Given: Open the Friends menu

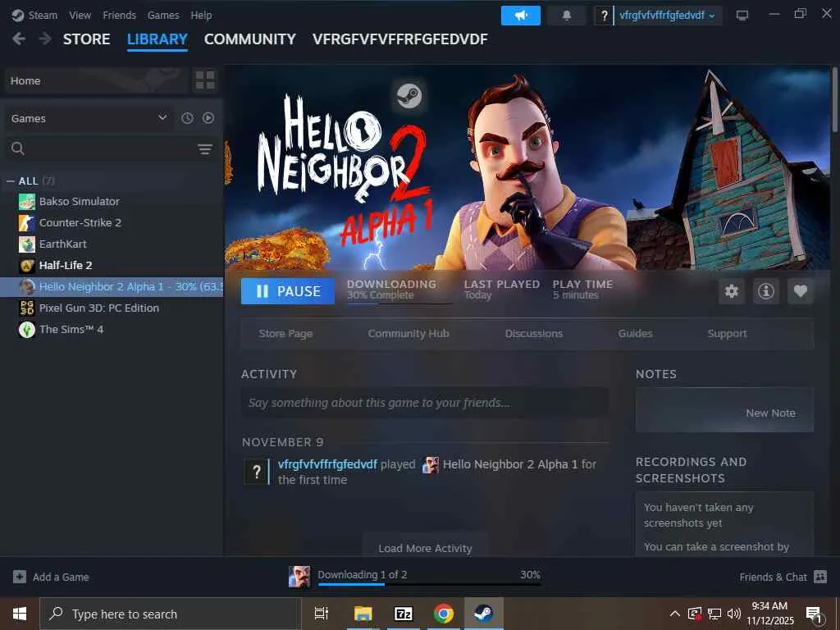Looking at the screenshot, I should coord(120,15).
